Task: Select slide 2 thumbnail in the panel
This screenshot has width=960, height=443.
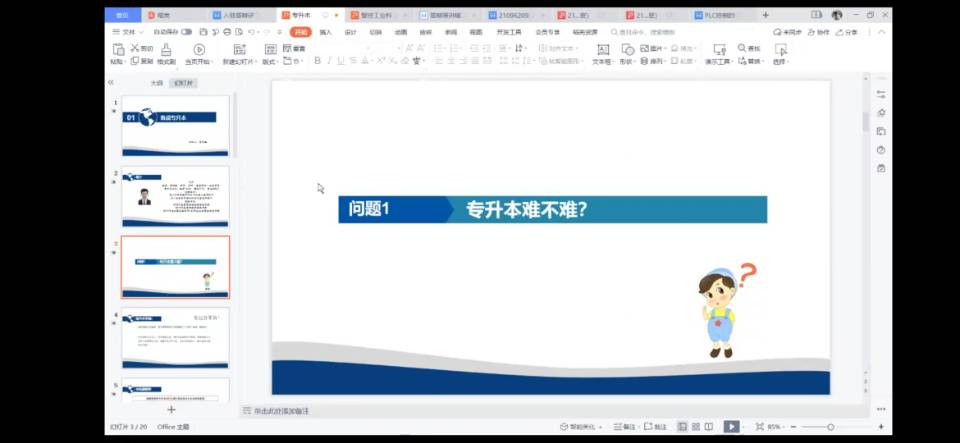Action: click(x=175, y=196)
